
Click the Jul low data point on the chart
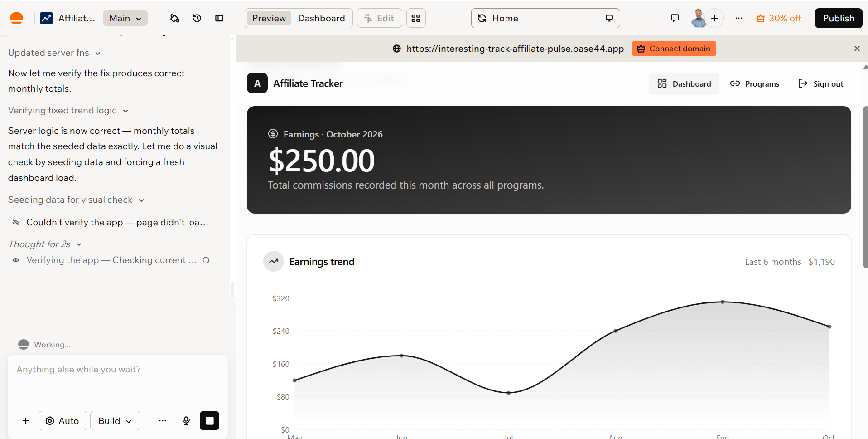[x=509, y=393]
